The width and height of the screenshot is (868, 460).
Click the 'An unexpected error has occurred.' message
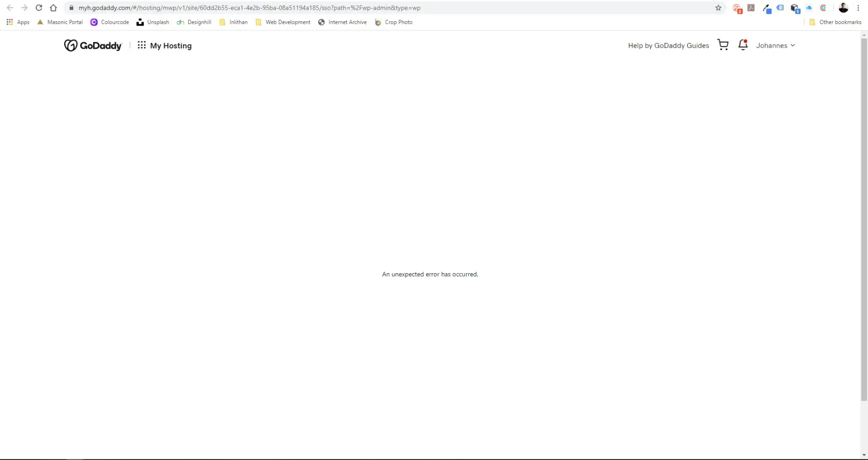point(430,274)
